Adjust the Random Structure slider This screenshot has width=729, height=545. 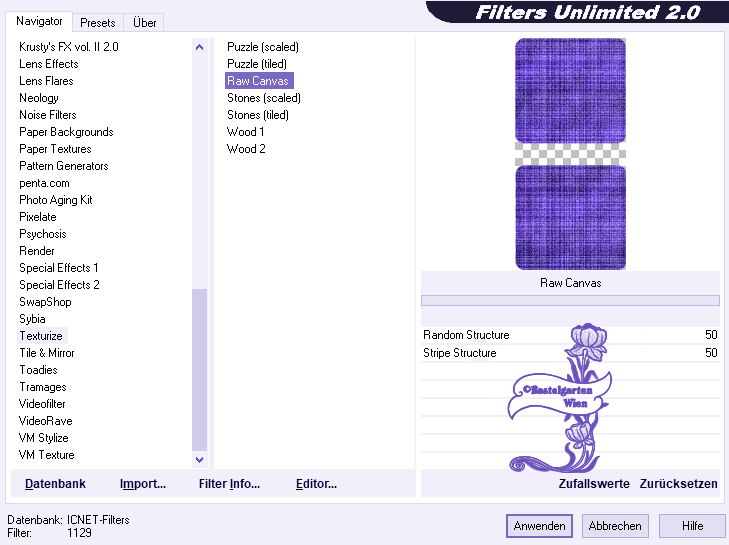point(570,335)
